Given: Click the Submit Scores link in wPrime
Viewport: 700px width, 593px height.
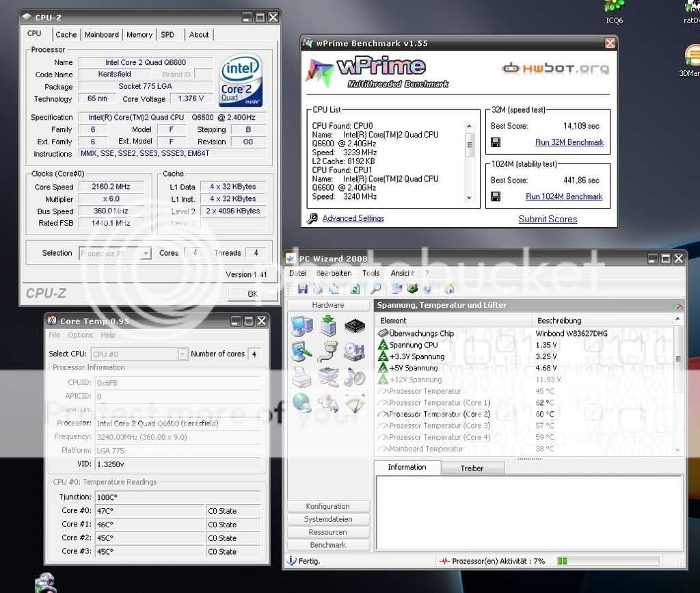Looking at the screenshot, I should point(548,220).
